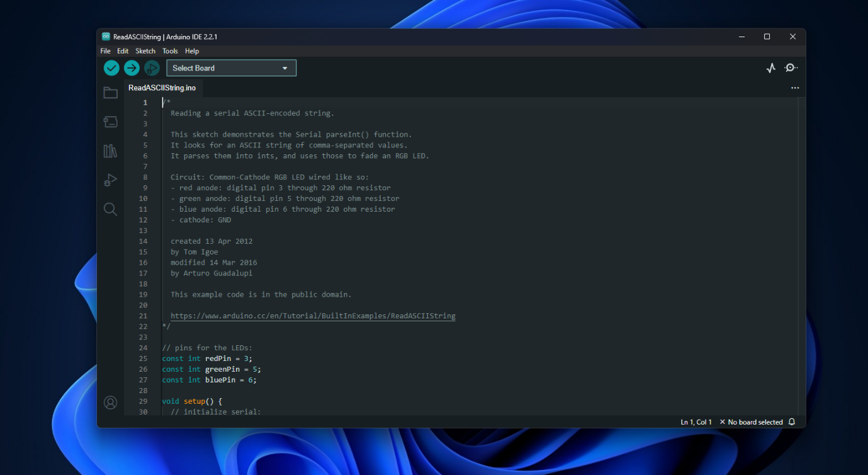
Task: Open the Debug sidebar panel
Action: pos(111,180)
